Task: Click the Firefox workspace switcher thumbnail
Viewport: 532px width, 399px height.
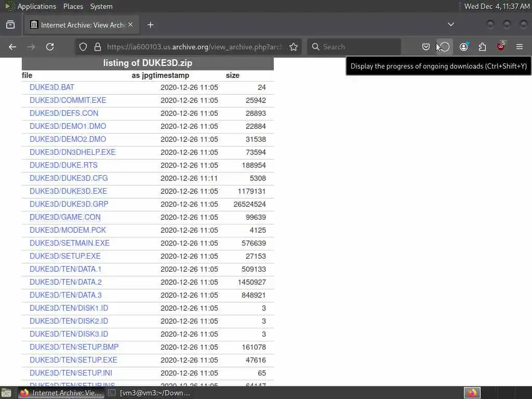Action: coord(472,393)
